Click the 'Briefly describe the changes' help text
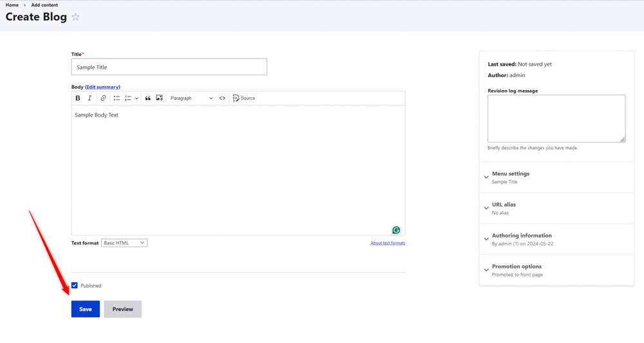Screen dimensions: 644x343 (533, 148)
